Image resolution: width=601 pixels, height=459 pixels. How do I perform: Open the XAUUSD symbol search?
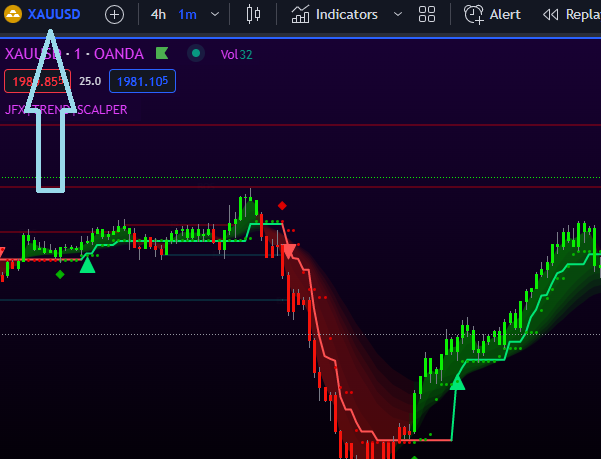[54, 14]
